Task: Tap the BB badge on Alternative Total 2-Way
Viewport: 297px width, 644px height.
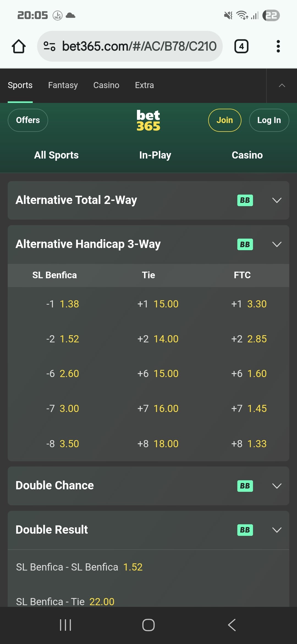Action: [x=245, y=200]
